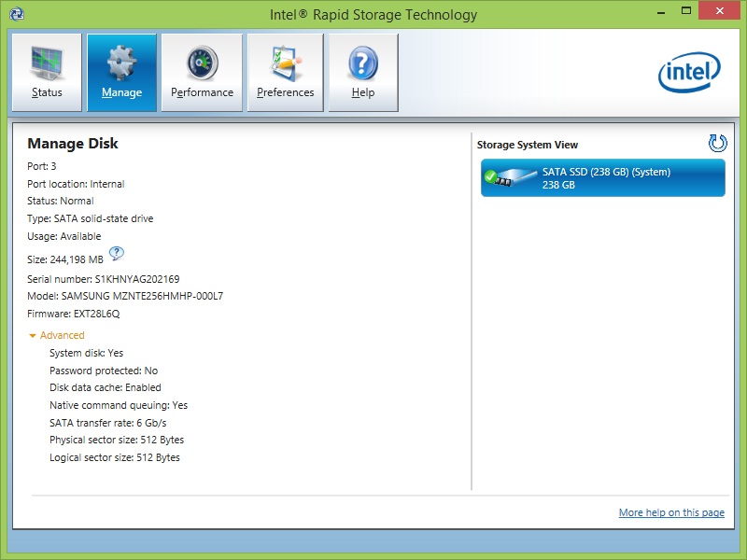Viewport: 747px width, 560px height.
Task: Open the More help on this page link
Action: click(x=671, y=512)
